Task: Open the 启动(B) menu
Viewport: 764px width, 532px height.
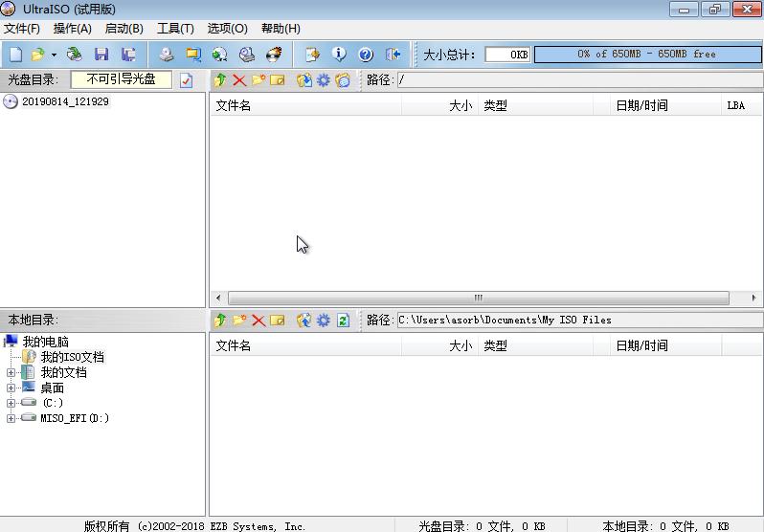Action: tap(124, 29)
